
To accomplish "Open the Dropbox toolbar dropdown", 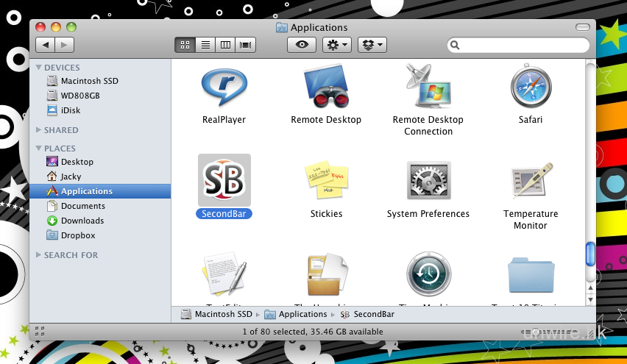I will coord(372,45).
